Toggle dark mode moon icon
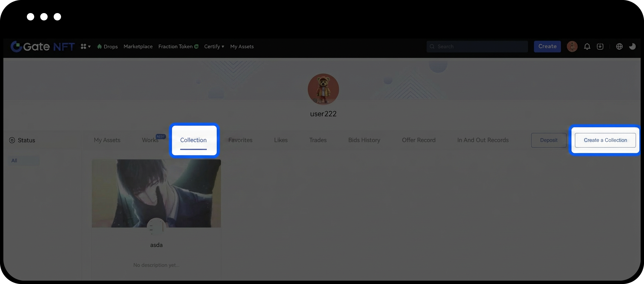Screen dimensions: 644x284 [632, 47]
